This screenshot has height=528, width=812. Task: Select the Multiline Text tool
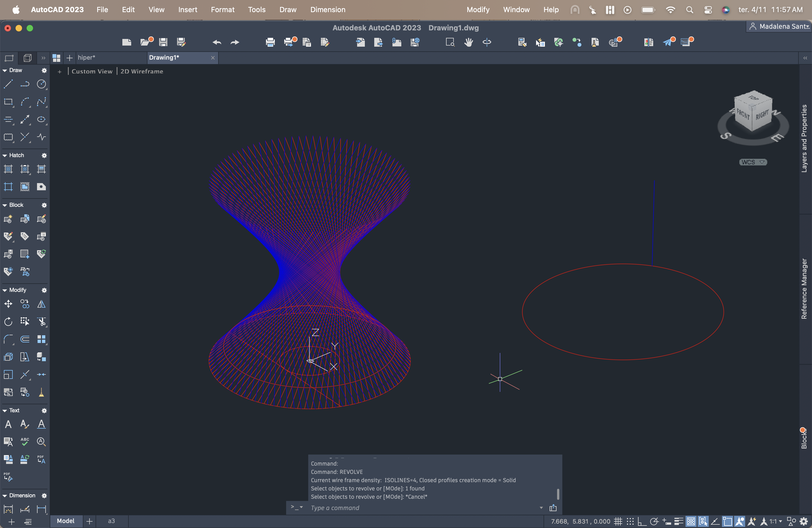[8, 424]
